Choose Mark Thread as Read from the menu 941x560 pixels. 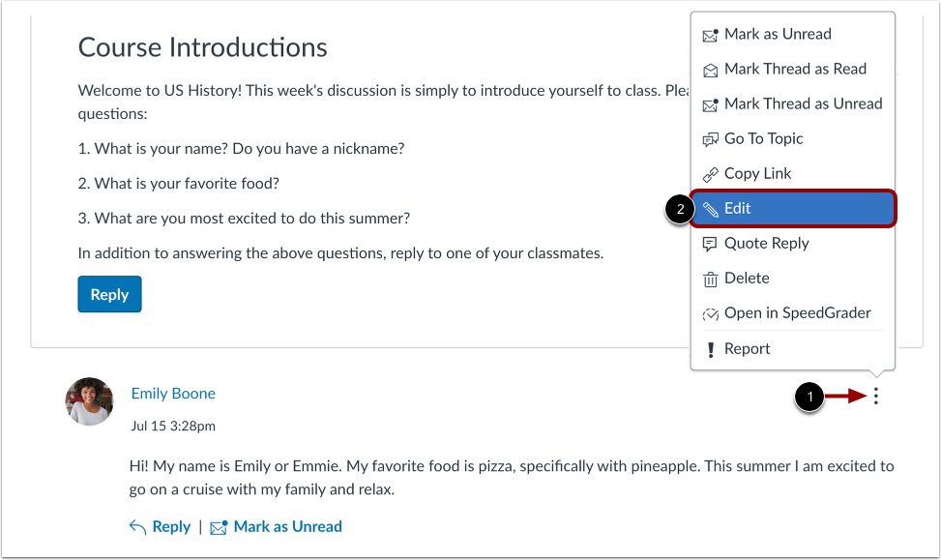795,69
